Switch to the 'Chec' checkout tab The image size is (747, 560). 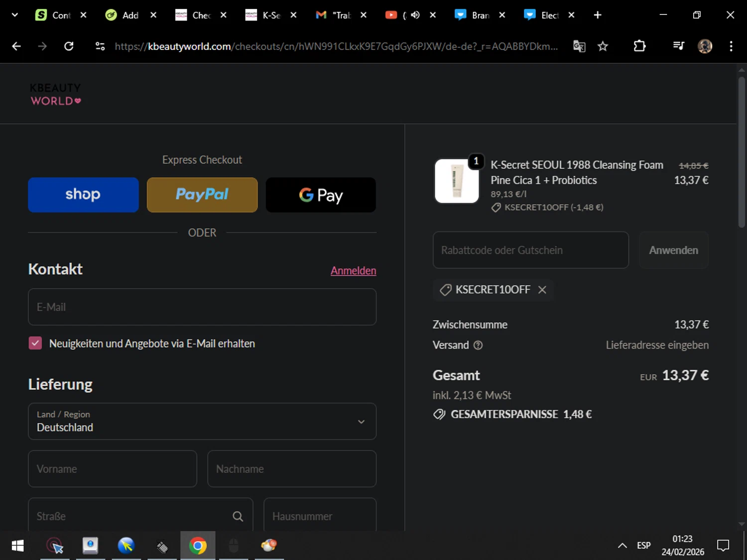[194, 15]
